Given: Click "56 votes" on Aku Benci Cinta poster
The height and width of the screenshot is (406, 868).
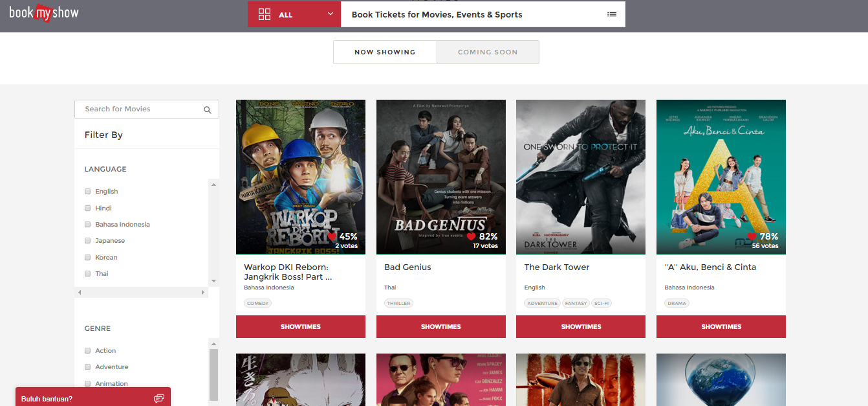Looking at the screenshot, I should tap(765, 246).
